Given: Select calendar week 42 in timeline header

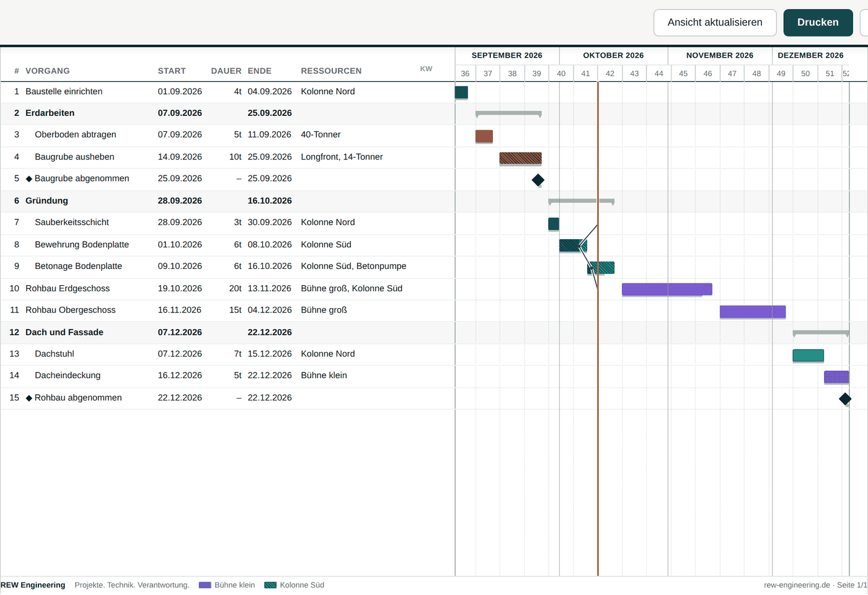Looking at the screenshot, I should pos(610,73).
